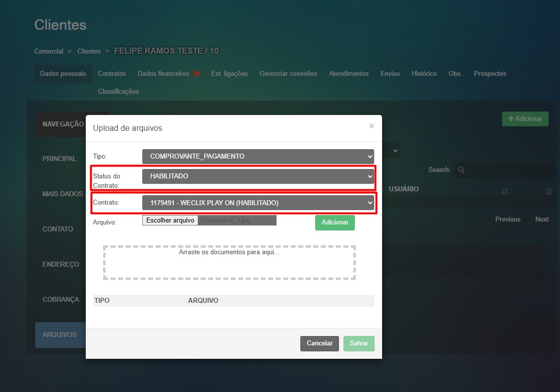Open the Histórico tab
Viewport: 560px width, 392px height.
point(424,73)
